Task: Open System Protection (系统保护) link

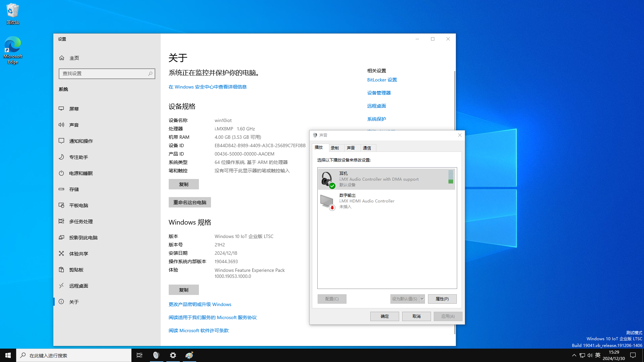Action: [x=377, y=119]
